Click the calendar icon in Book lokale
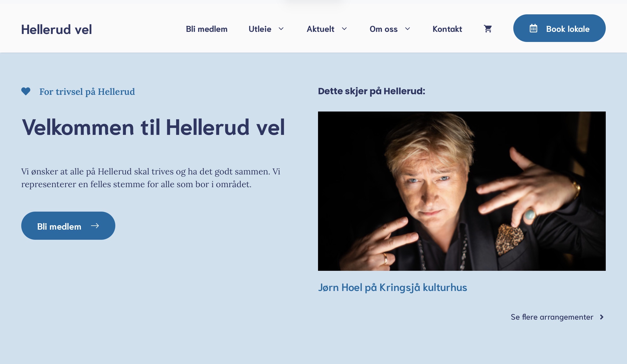 pyautogui.click(x=533, y=28)
